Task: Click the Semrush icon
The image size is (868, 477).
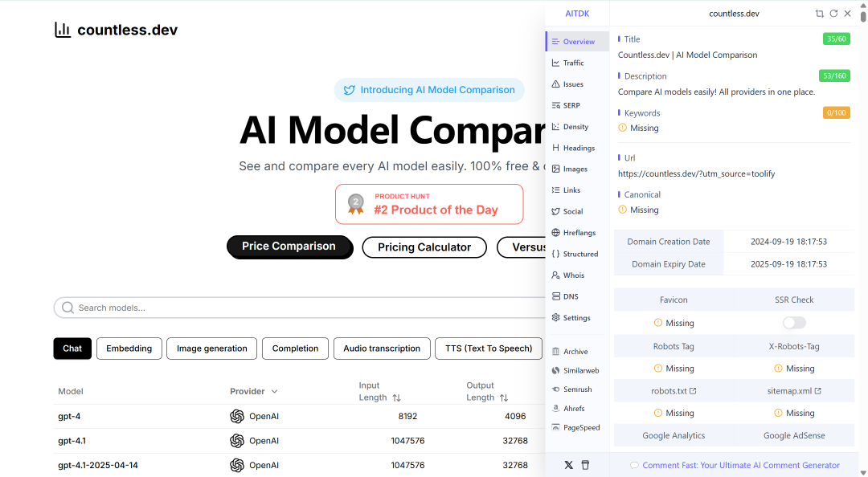Action: [x=556, y=389]
